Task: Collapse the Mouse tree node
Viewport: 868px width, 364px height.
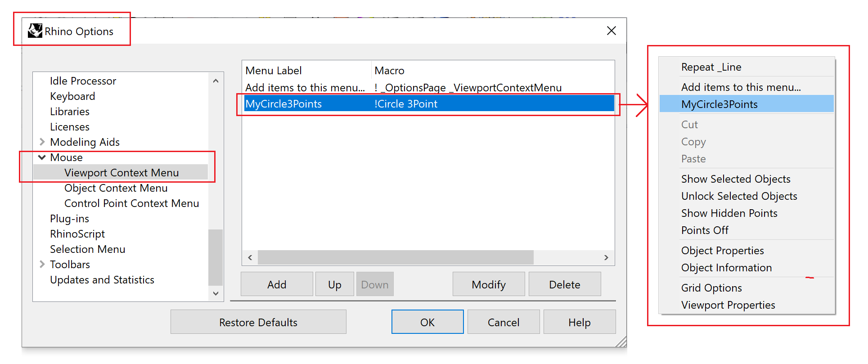Action: pyautogui.click(x=42, y=157)
